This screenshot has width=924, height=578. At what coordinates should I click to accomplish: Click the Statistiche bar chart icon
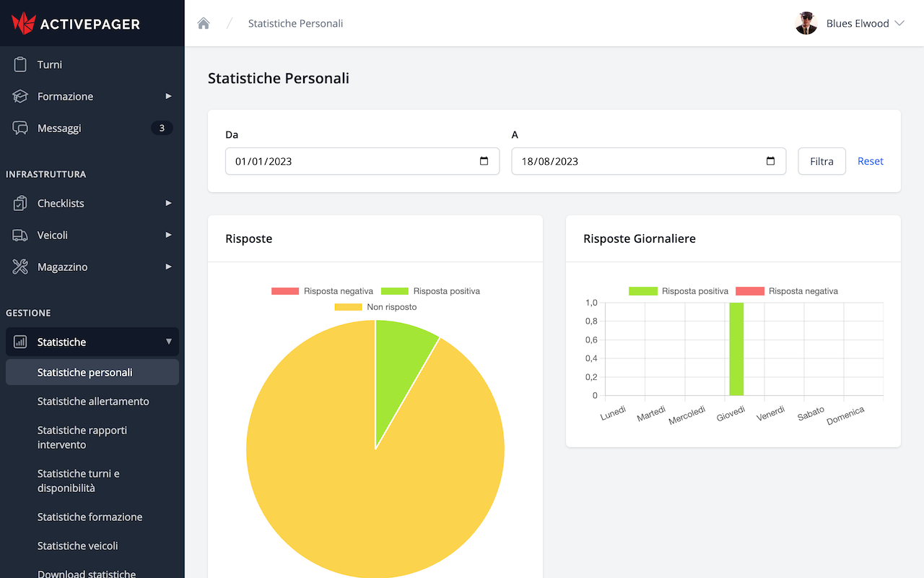pyautogui.click(x=20, y=342)
